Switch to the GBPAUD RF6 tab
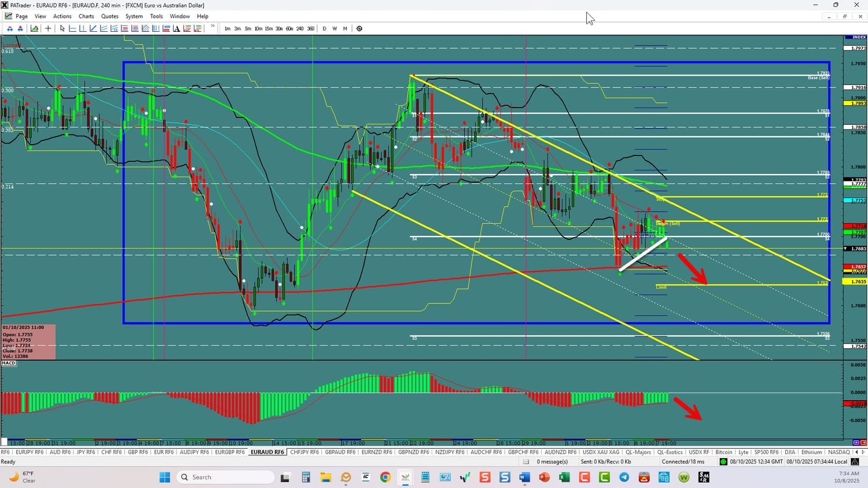Image resolution: width=868 pixels, height=488 pixels. point(340,452)
